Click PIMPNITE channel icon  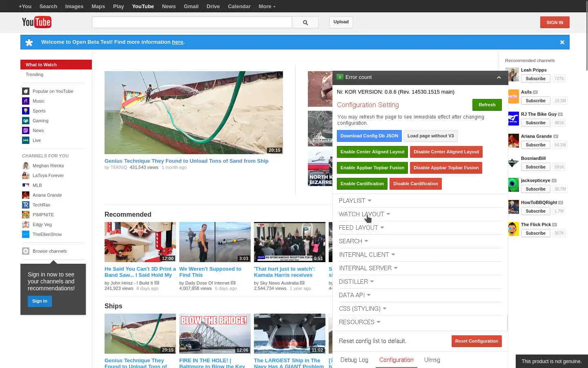point(26,215)
